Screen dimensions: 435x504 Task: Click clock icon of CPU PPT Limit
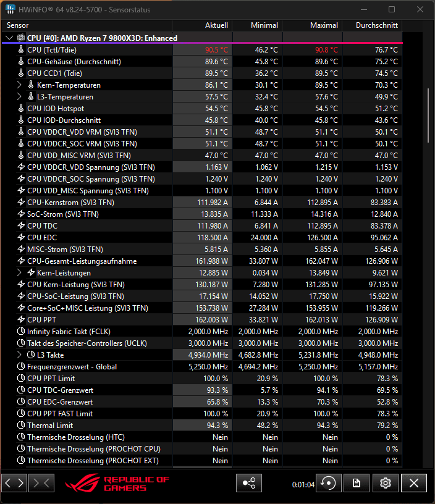point(21,378)
